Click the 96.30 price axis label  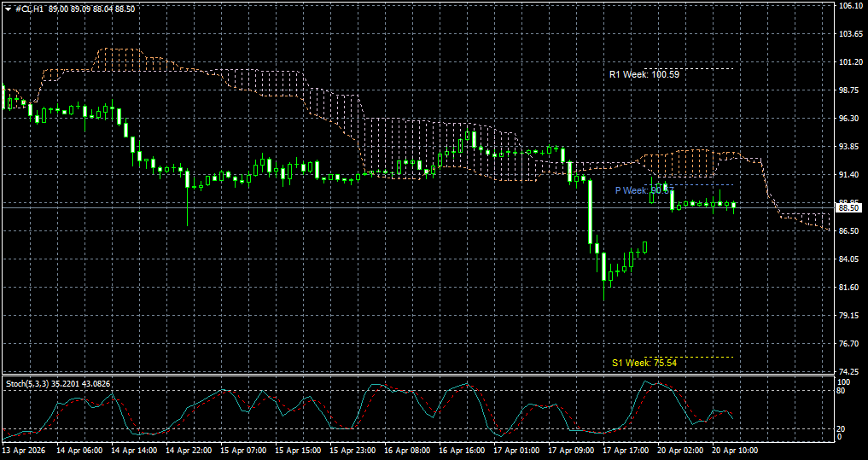pos(849,119)
